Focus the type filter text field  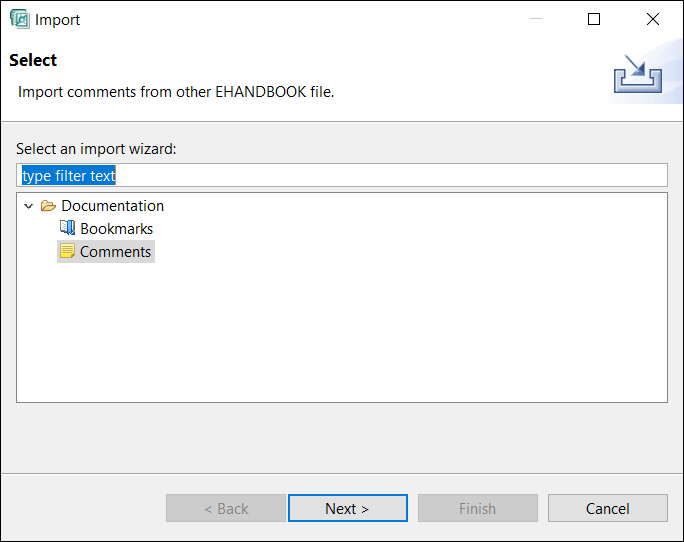(341, 175)
